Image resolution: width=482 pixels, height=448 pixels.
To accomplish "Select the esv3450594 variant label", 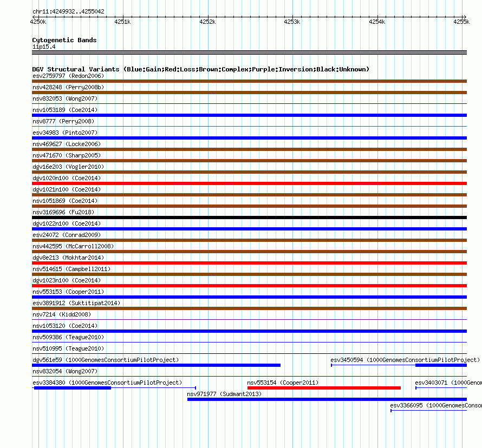I will [x=405, y=360].
